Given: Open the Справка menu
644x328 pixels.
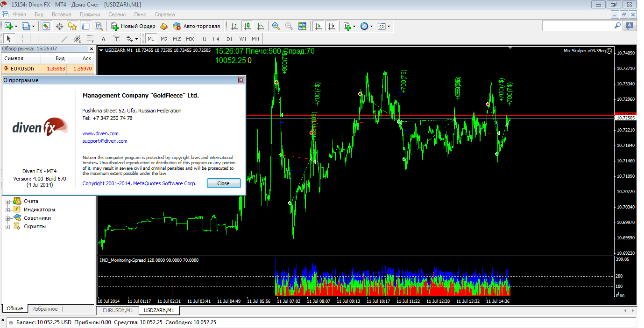Looking at the screenshot, I should pyautogui.click(x=164, y=14).
